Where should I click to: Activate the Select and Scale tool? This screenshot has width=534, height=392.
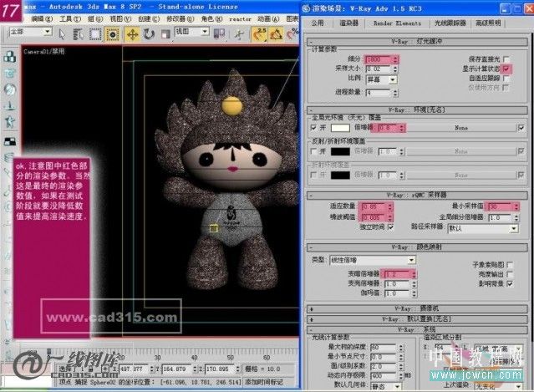click(165, 34)
